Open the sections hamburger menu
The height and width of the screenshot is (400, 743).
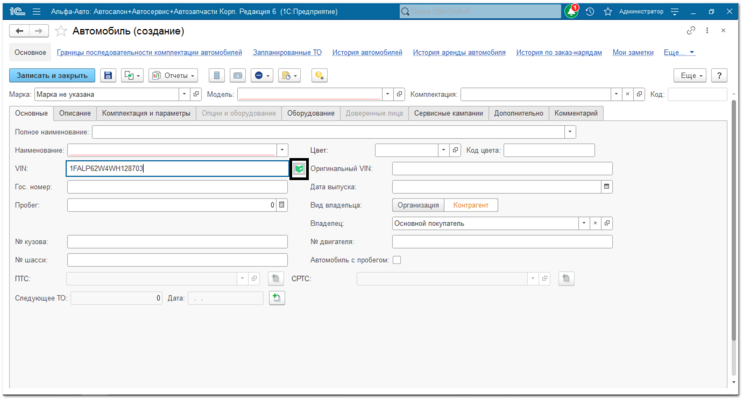coord(36,11)
